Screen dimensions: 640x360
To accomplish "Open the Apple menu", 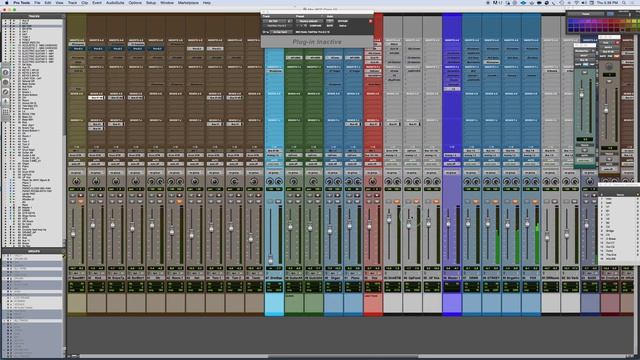I will tap(6, 2).
